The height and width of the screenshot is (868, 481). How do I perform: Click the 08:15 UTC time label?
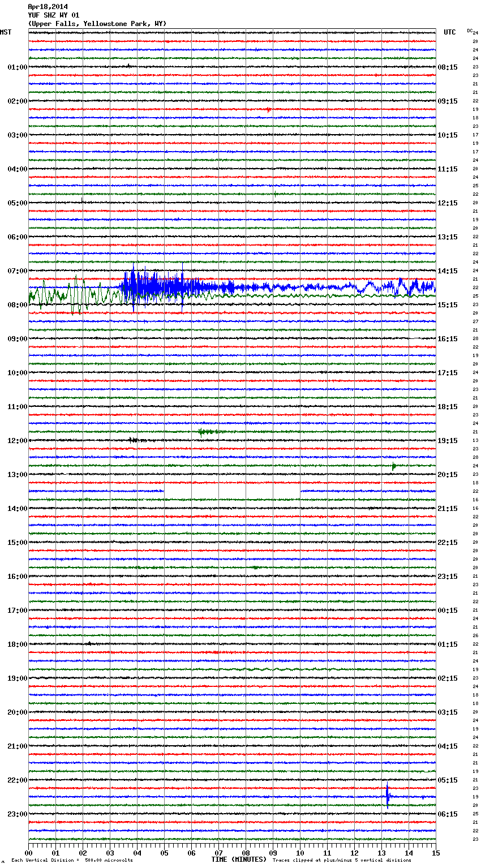pyautogui.click(x=448, y=67)
